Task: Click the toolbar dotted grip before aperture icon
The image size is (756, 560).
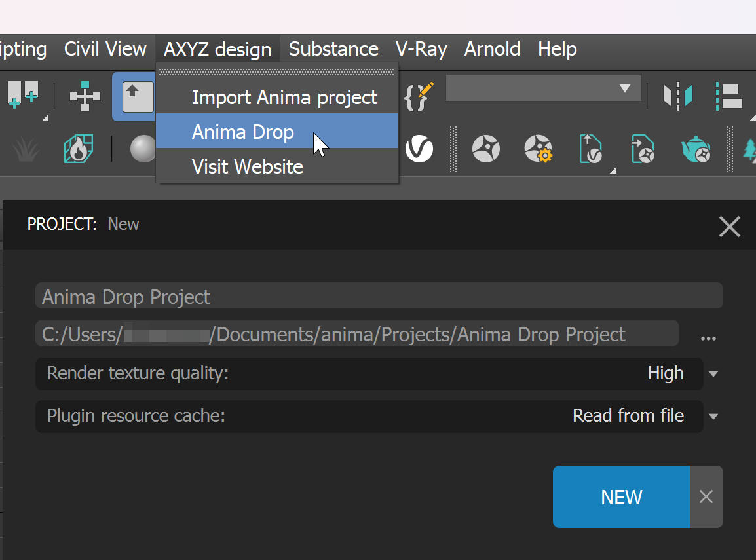Action: point(453,149)
